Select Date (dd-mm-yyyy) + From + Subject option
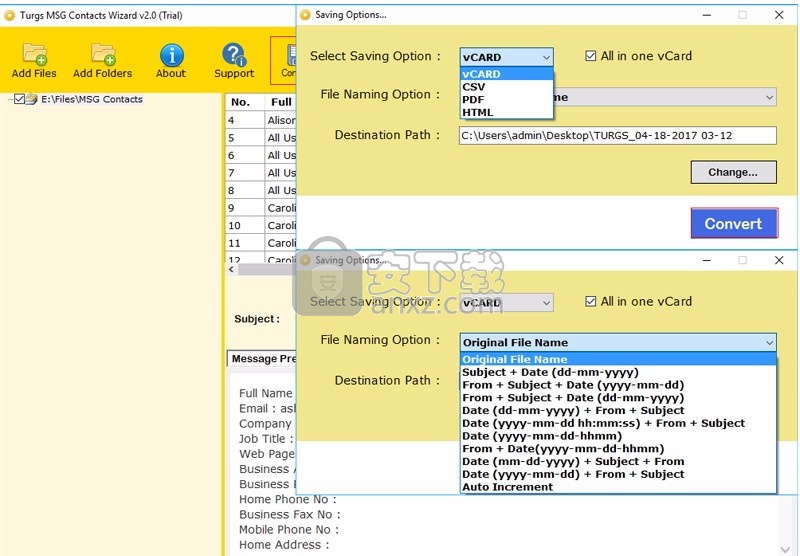 coord(618,410)
